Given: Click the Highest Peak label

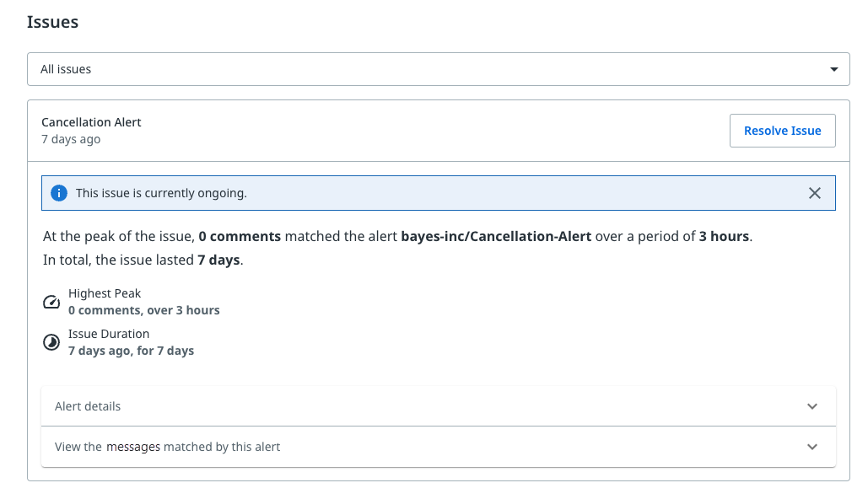Looking at the screenshot, I should click(105, 293).
